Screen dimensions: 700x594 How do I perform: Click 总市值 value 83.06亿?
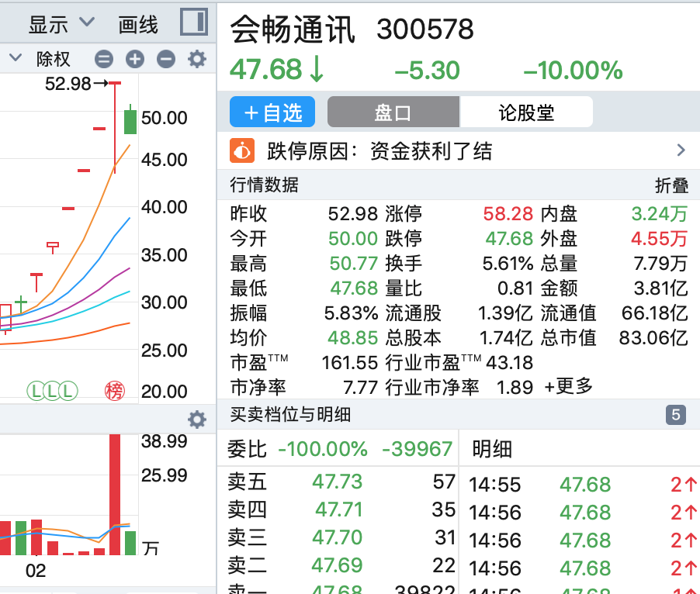click(653, 337)
